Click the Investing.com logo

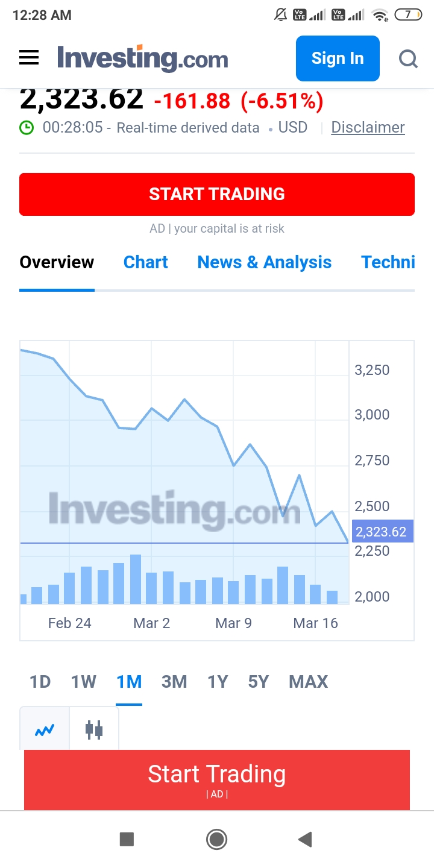coord(143,58)
